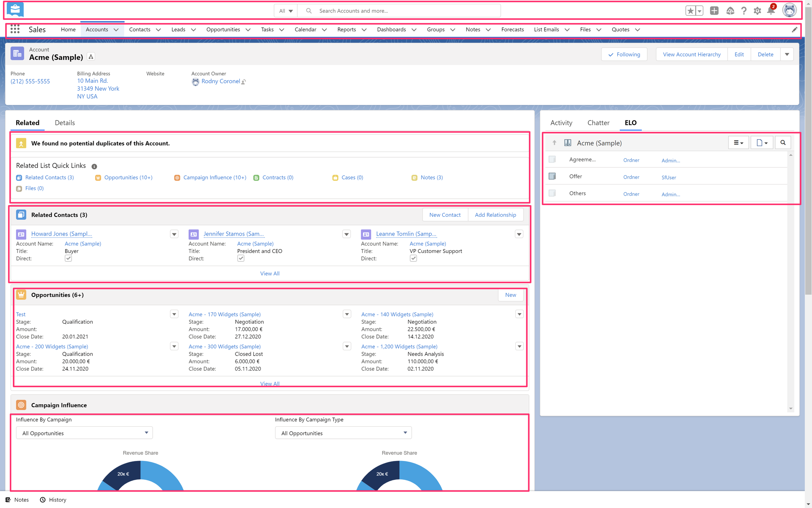This screenshot has width=812, height=508.
Task: Expand the Opportunities tab chevron in the navigation bar
Action: coord(248,30)
